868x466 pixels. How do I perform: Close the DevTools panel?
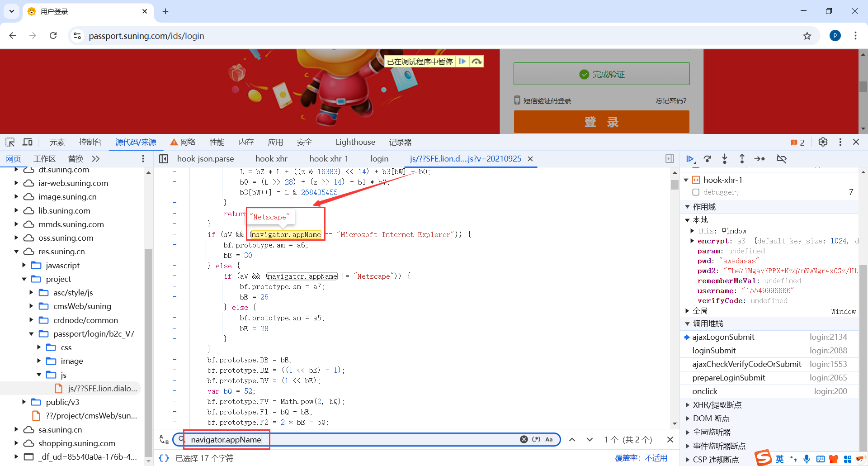(x=856, y=142)
